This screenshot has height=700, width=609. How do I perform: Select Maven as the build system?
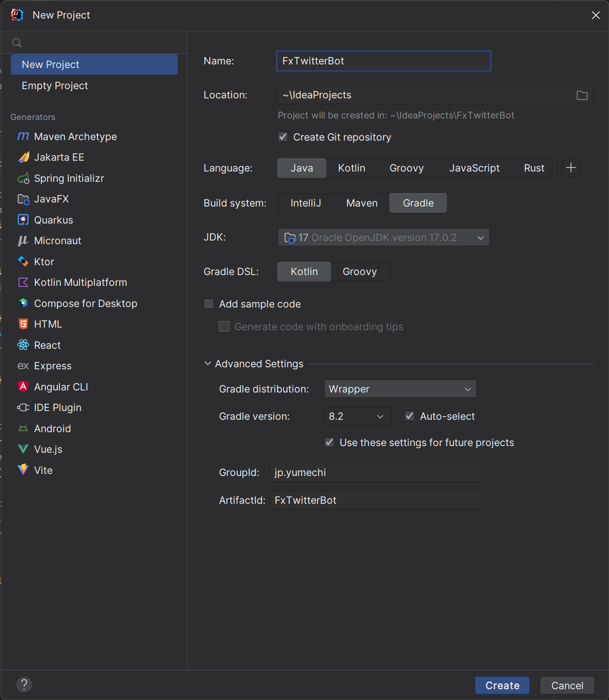361,202
